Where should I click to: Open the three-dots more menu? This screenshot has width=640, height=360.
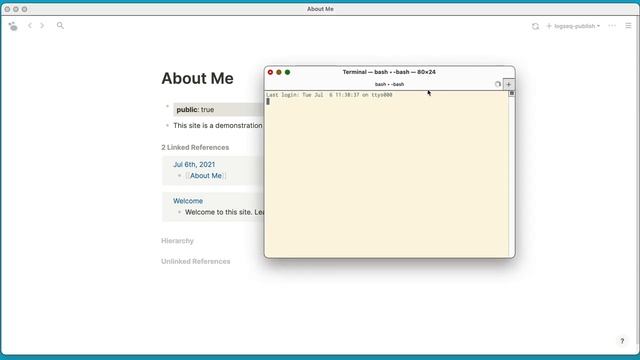point(612,26)
